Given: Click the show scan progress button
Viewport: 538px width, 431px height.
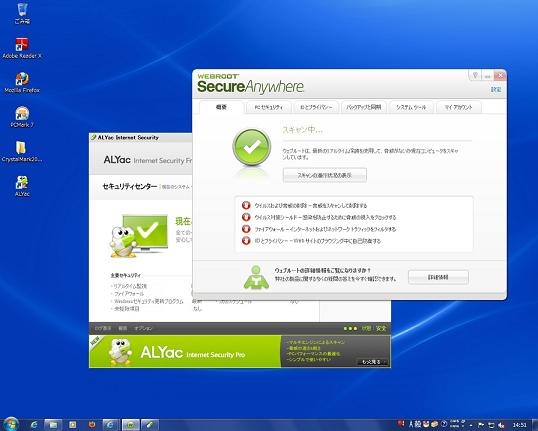Looking at the screenshot, I should (325, 175).
